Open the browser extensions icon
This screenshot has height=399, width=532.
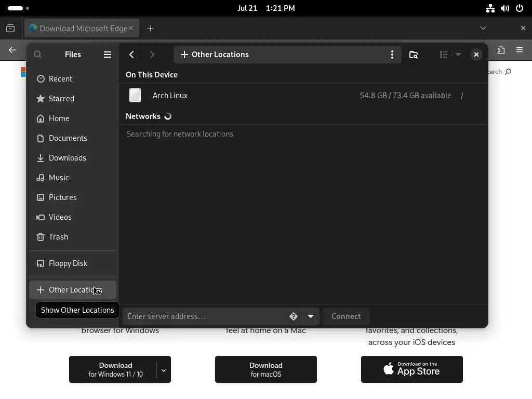(x=501, y=50)
